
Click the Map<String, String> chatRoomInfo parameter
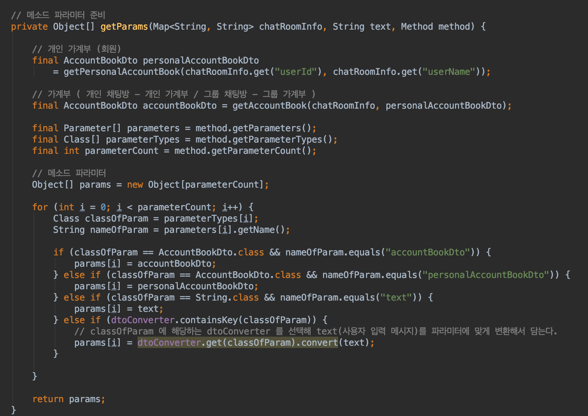point(237,27)
